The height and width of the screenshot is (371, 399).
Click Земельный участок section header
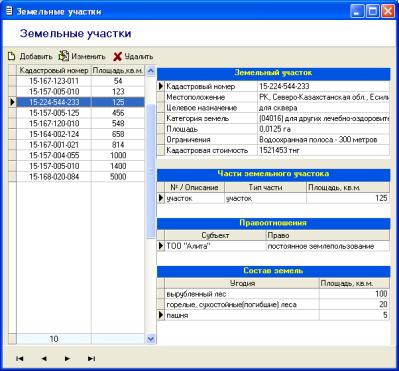[x=273, y=73]
